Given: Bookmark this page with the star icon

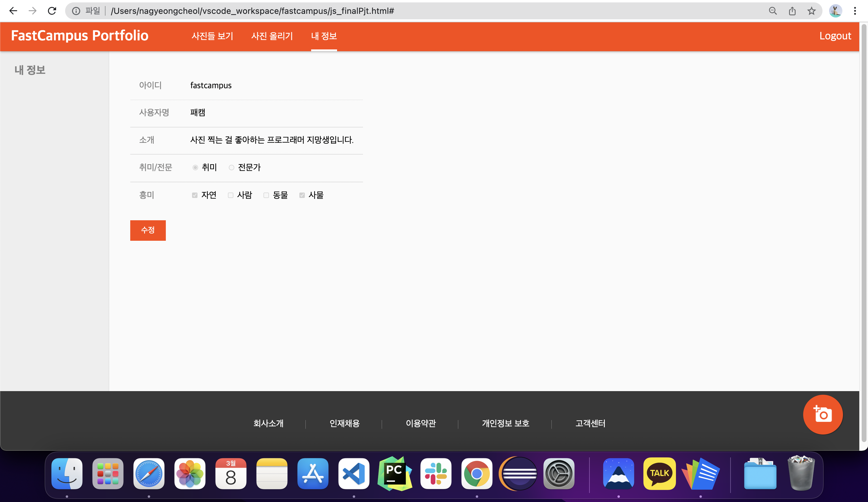Looking at the screenshot, I should click(x=812, y=11).
